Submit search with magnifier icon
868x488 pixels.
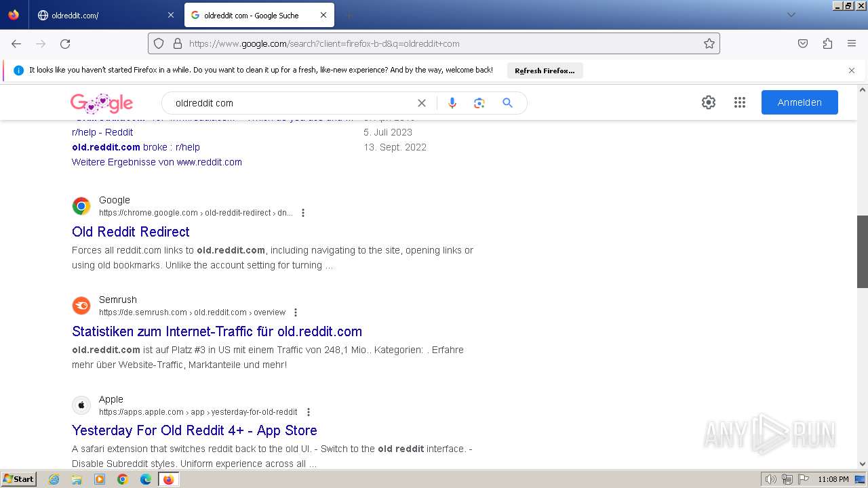point(507,103)
